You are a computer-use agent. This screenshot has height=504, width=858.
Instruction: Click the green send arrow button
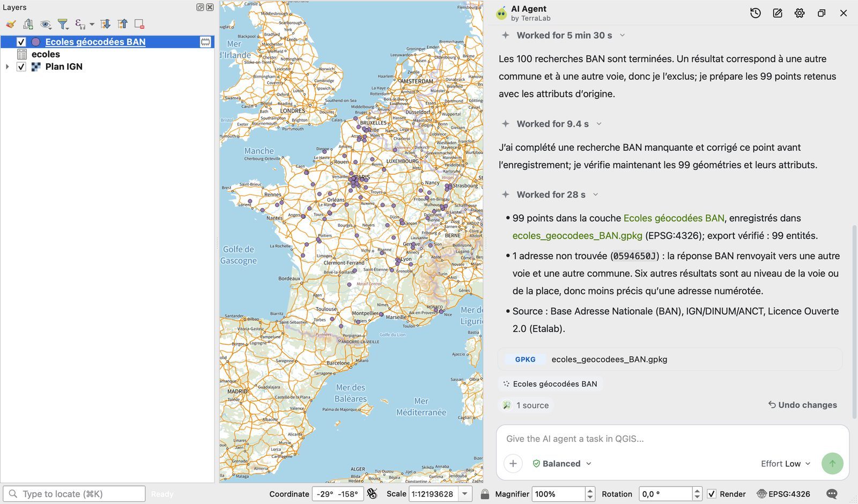click(832, 463)
